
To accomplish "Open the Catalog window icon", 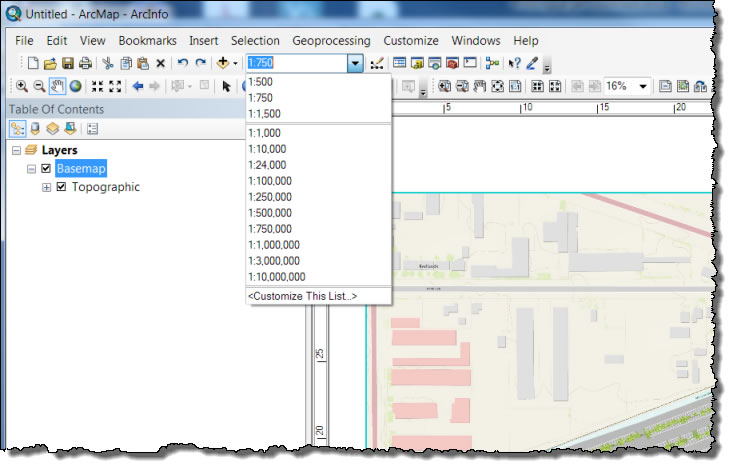I will pos(417,63).
